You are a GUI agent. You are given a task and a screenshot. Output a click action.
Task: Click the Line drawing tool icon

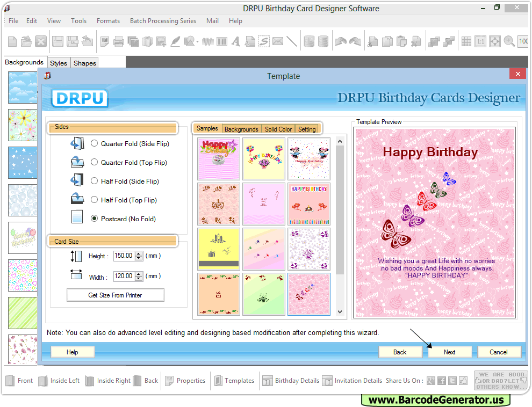pyautogui.click(x=292, y=41)
